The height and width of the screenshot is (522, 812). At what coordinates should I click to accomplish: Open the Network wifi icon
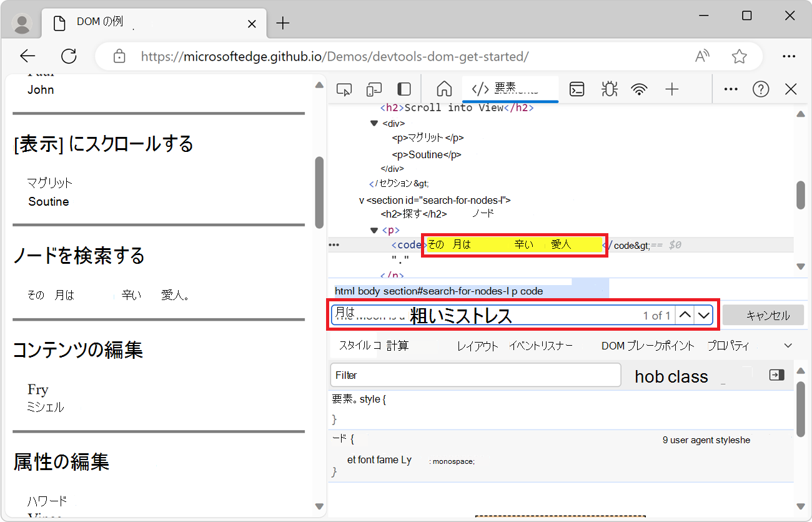pos(639,89)
